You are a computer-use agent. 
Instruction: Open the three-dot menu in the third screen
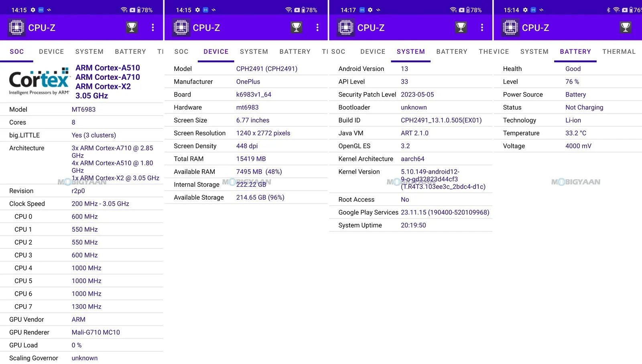482,27
